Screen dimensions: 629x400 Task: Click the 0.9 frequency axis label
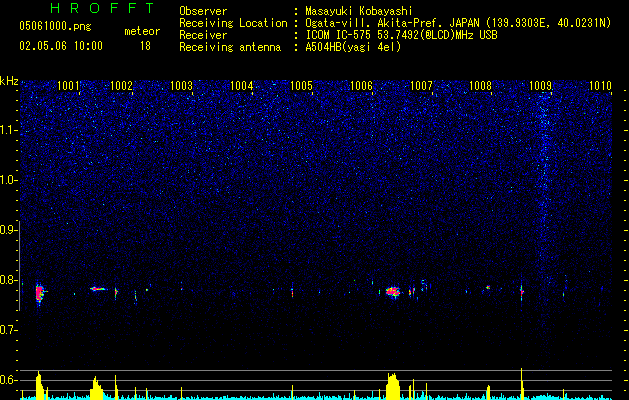(9, 230)
